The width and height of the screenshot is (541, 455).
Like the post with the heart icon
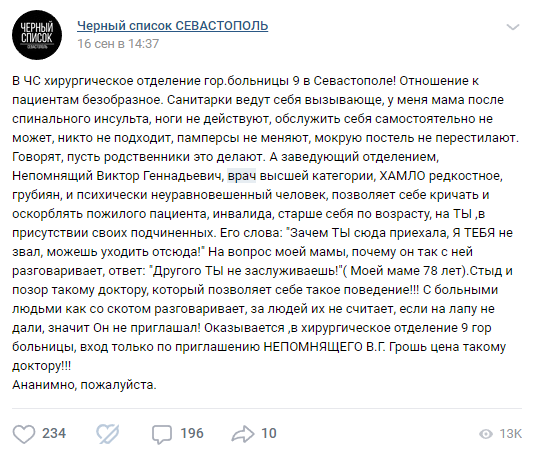pos(24,434)
